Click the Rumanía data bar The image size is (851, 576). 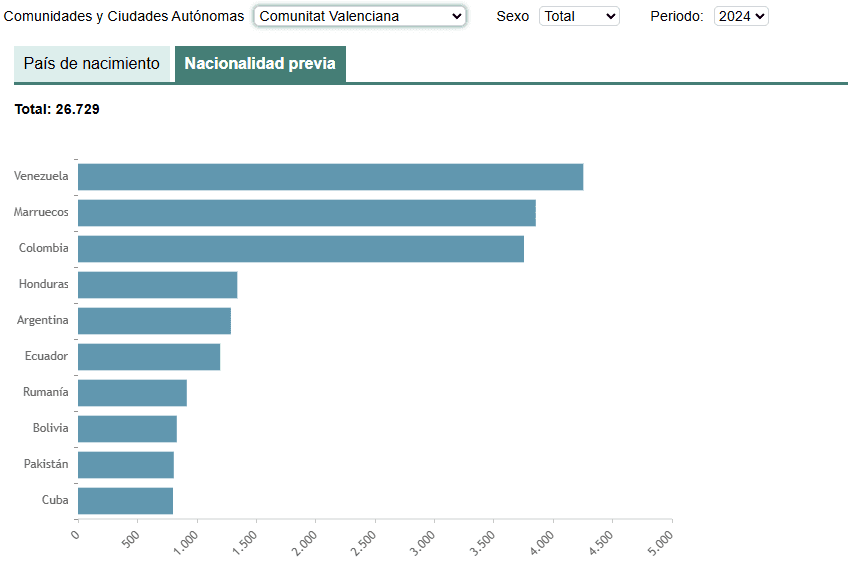coord(132,393)
